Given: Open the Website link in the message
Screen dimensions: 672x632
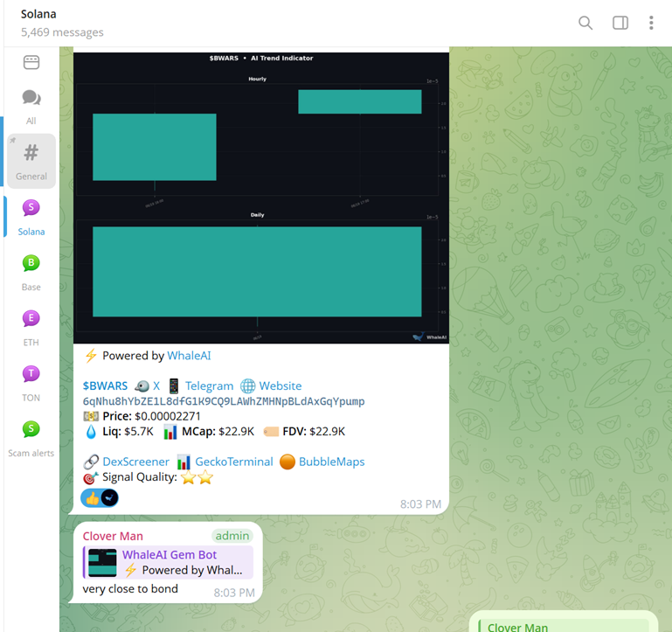Looking at the screenshot, I should 281,385.
